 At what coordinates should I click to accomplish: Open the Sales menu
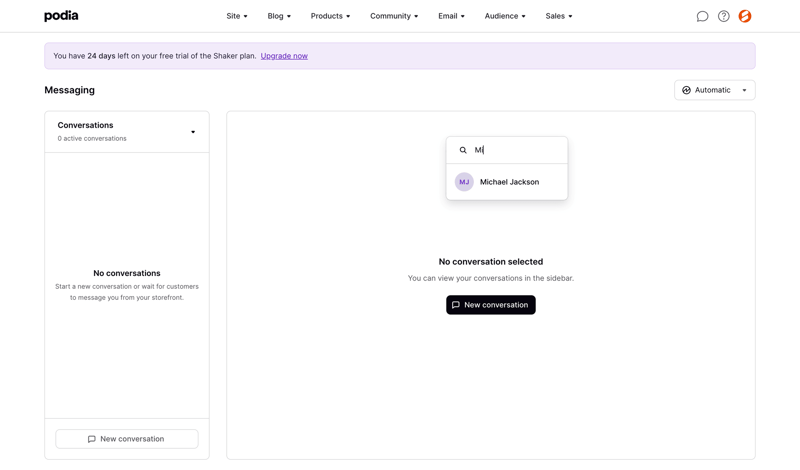pos(559,16)
